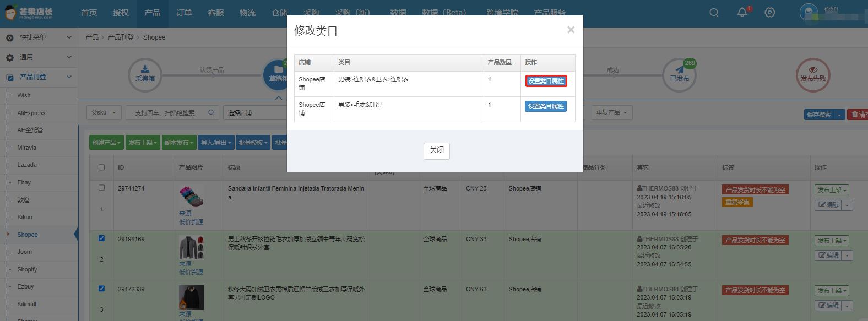Select Shopify in the sidebar
The height and width of the screenshot is (321, 868).
[x=27, y=269]
